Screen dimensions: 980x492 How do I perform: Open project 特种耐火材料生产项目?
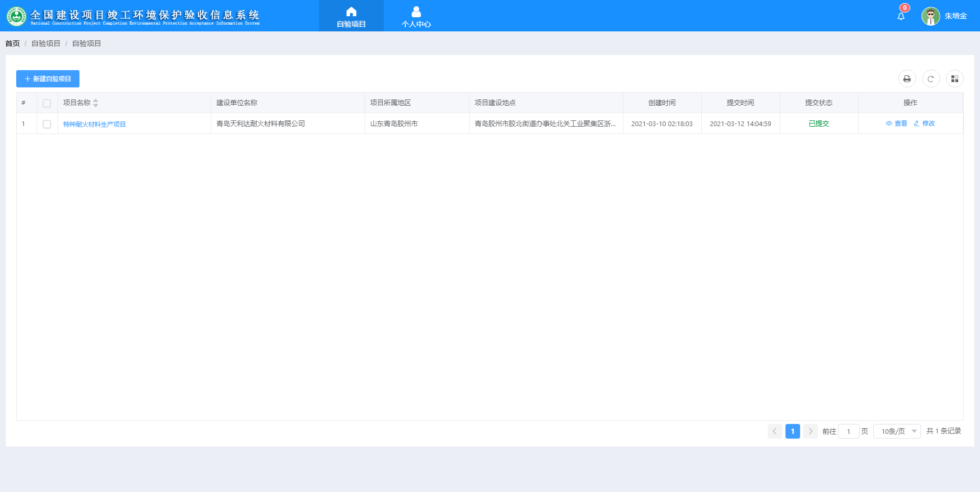(x=95, y=124)
